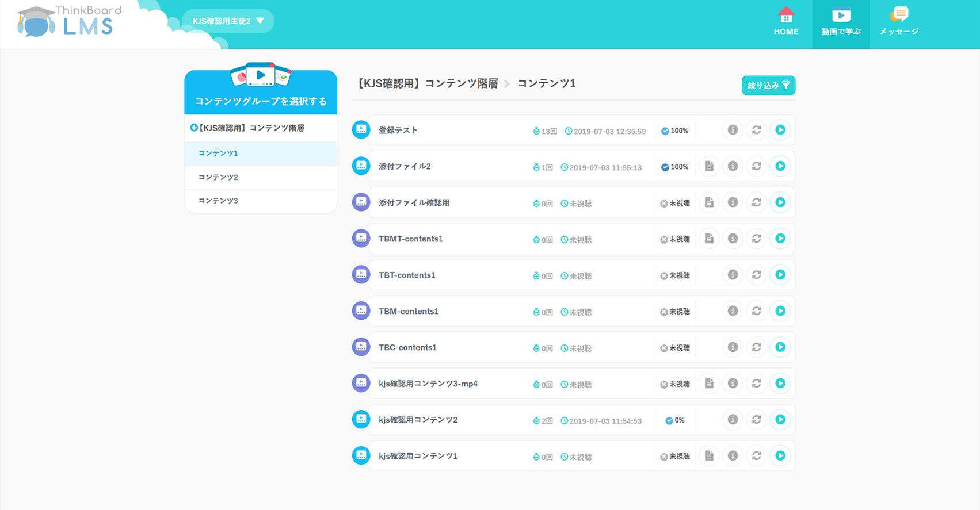This screenshot has width=980, height=510.
Task: Open attachment file of 添付ファイル2
Action: (x=709, y=166)
